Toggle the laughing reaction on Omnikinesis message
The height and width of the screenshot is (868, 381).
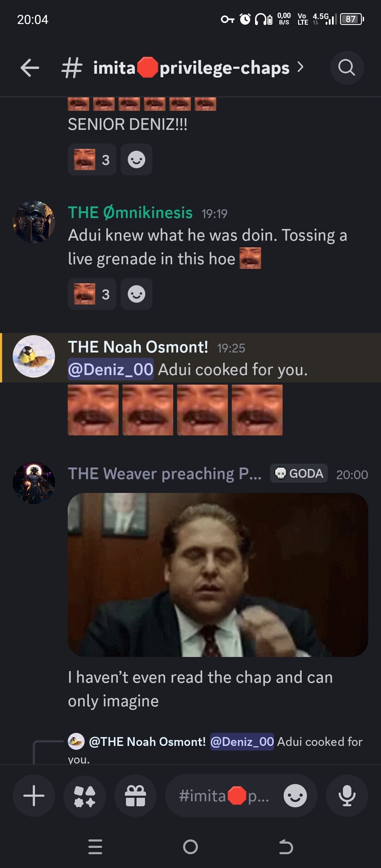[x=92, y=294]
